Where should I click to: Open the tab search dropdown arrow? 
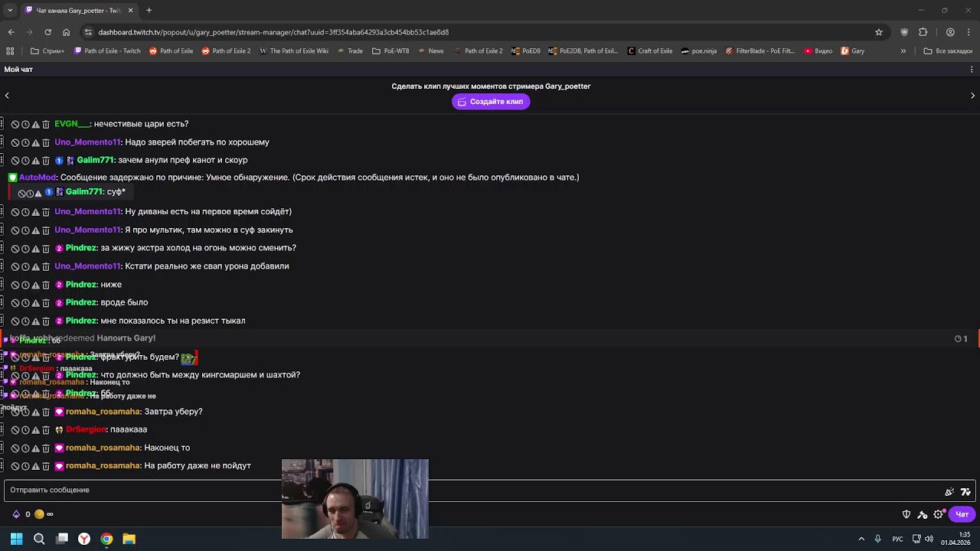10,10
